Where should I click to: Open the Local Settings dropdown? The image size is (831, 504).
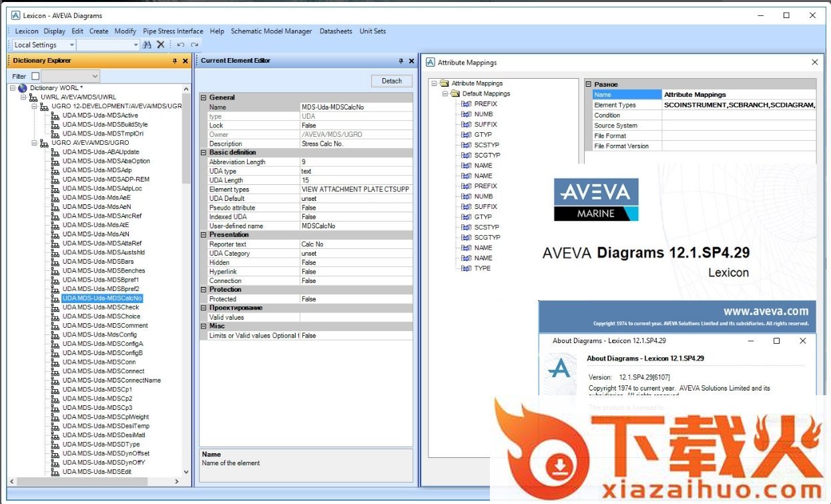pyautogui.click(x=71, y=45)
